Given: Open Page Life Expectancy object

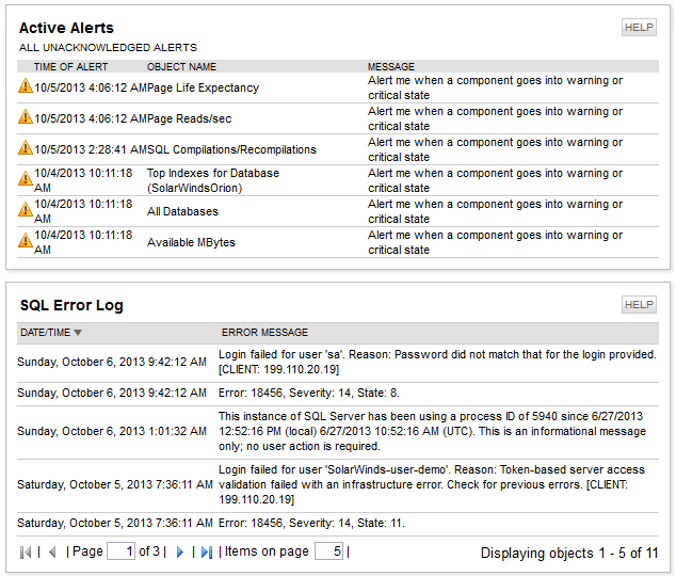Looking at the screenshot, I should (203, 88).
